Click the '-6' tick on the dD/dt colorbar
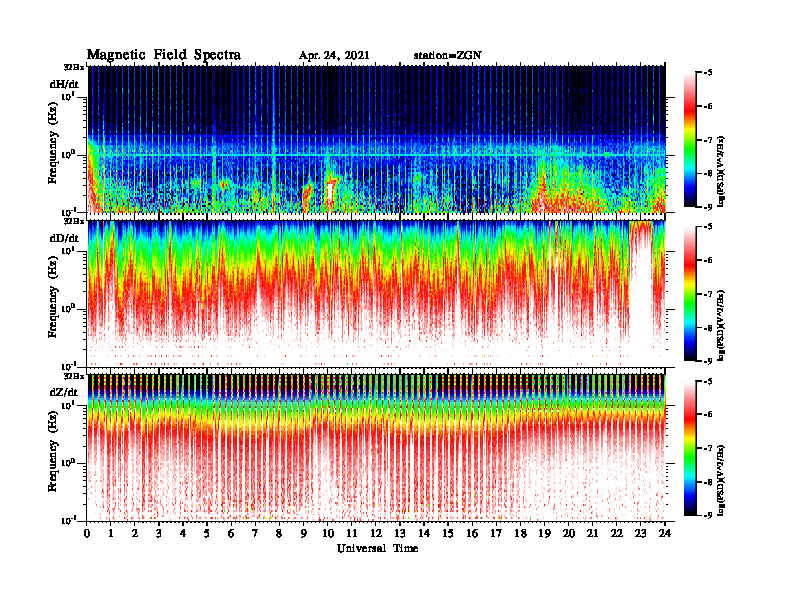The height and width of the screenshot is (612, 792). click(x=708, y=260)
